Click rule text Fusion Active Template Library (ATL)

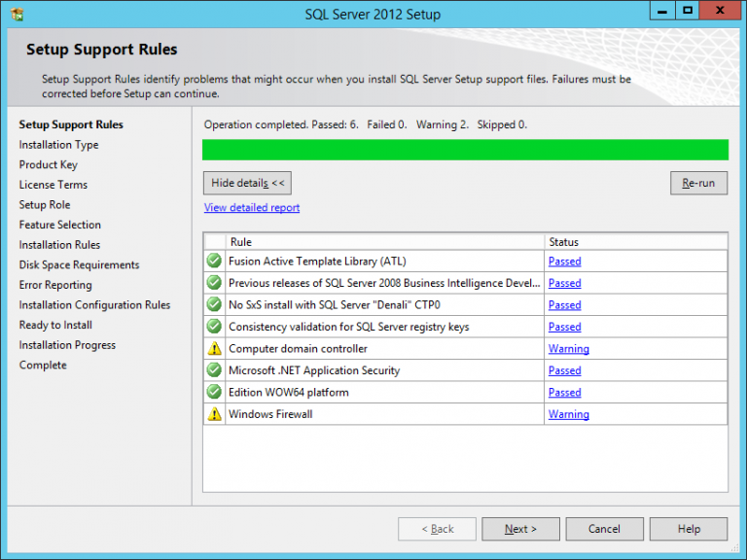[317, 262]
